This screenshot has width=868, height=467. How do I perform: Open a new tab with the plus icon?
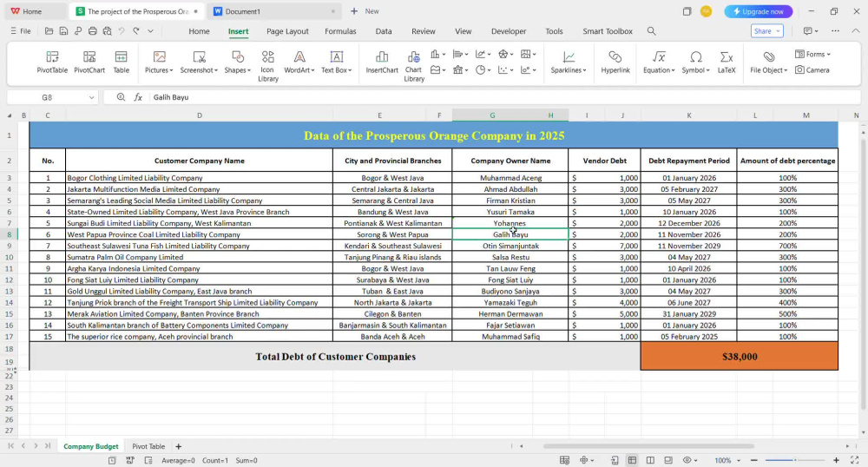354,11
